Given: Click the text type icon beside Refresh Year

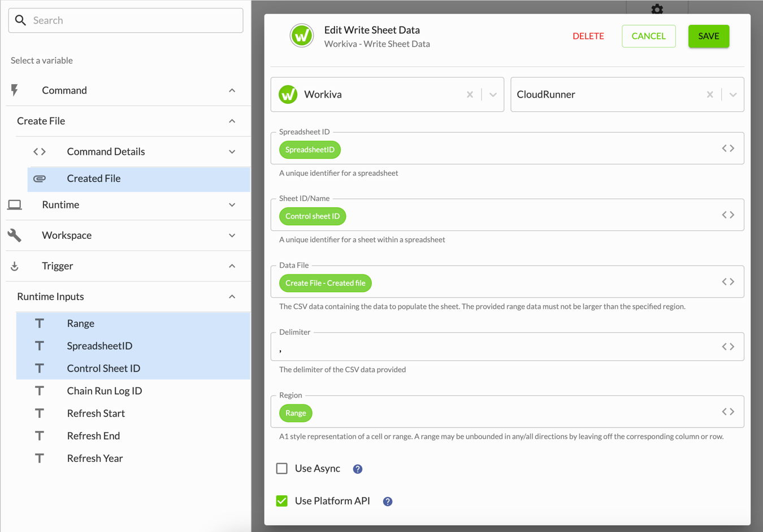Looking at the screenshot, I should [40, 459].
